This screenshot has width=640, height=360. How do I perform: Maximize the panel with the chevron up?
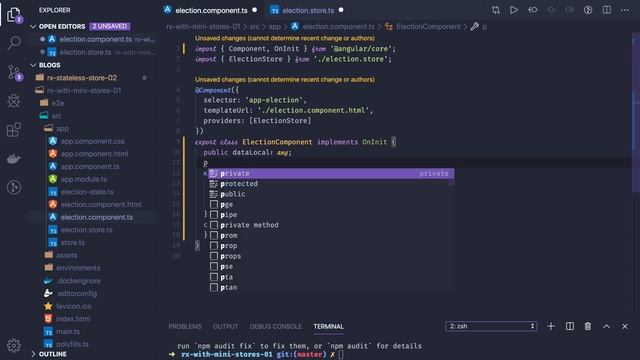(606, 326)
